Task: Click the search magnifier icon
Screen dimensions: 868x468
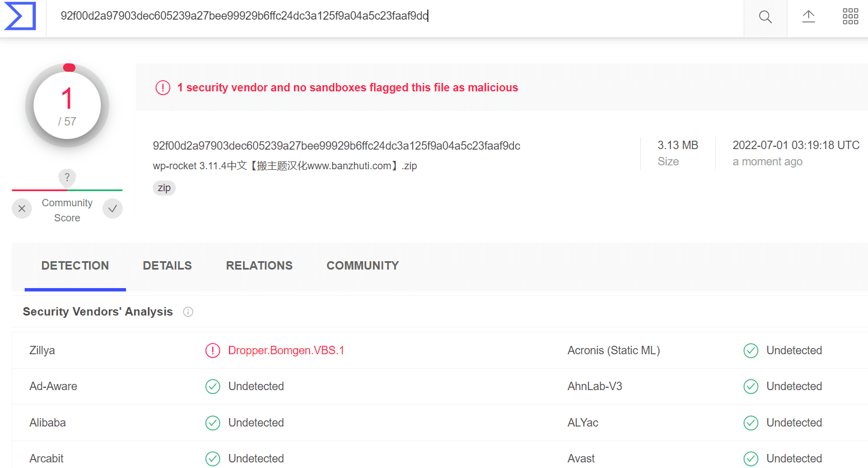Action: [x=765, y=17]
